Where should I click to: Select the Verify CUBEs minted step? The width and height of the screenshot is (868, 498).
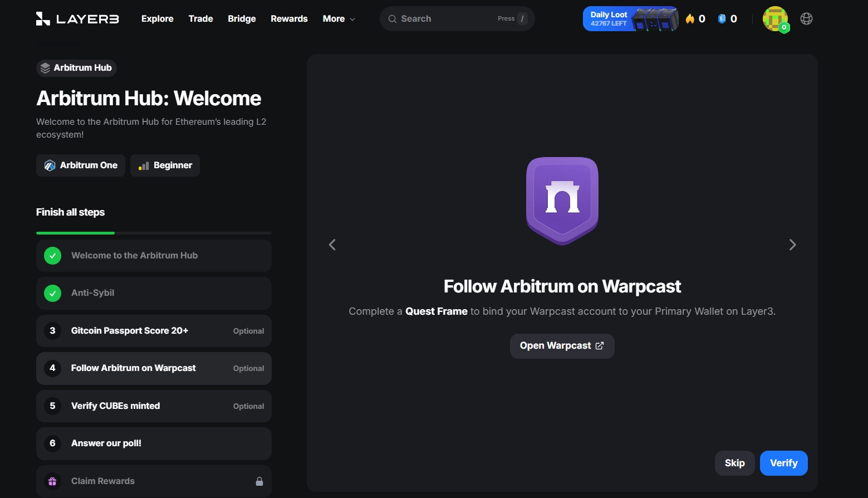coord(154,406)
